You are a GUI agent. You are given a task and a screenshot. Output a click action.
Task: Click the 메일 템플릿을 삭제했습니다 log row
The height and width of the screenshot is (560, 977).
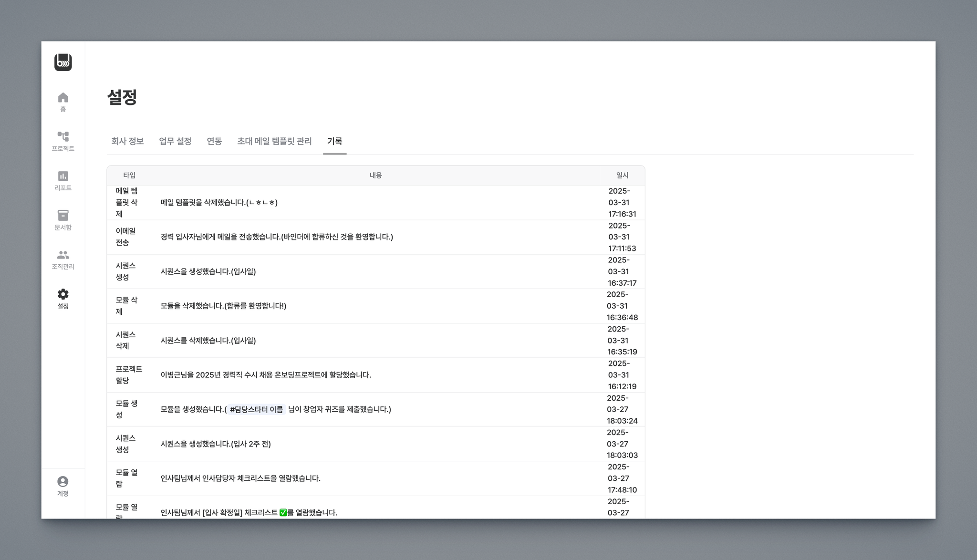[219, 202]
